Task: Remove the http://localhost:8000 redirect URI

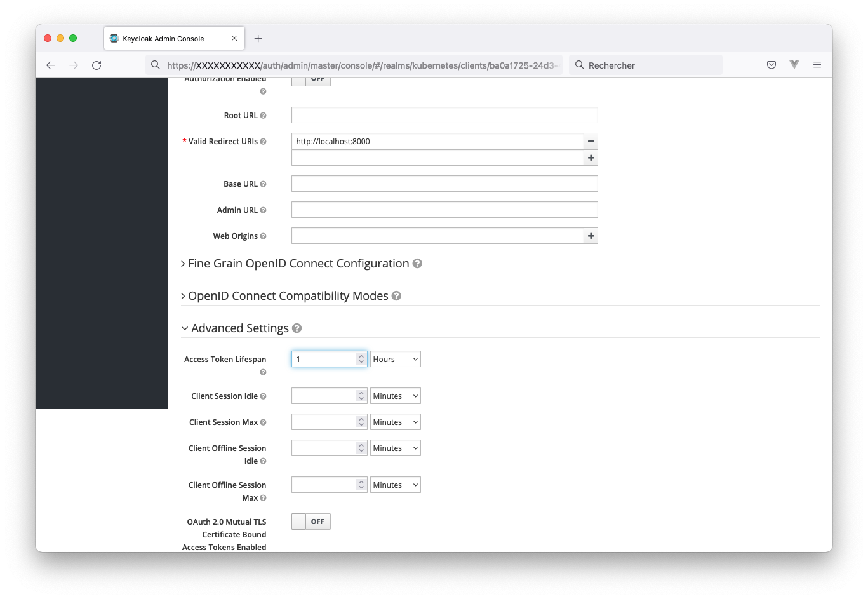Action: point(591,141)
